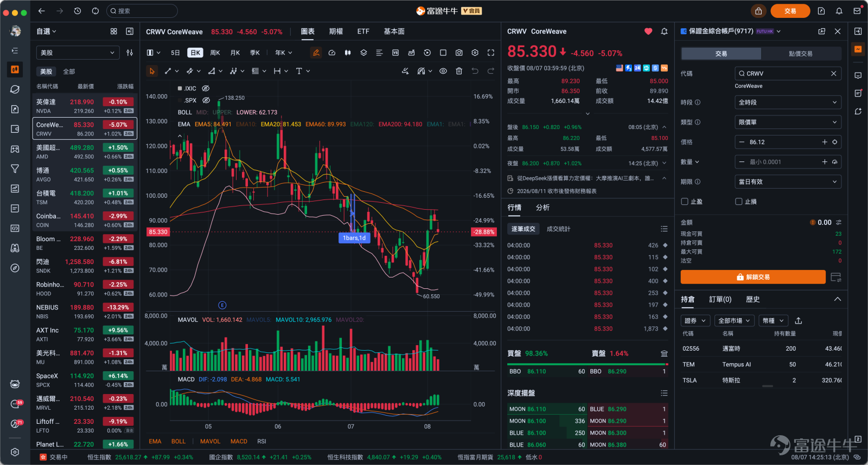Image resolution: width=868 pixels, height=465 pixels.
Task: Enable the 止損 stop-loss checkbox
Action: coord(738,202)
